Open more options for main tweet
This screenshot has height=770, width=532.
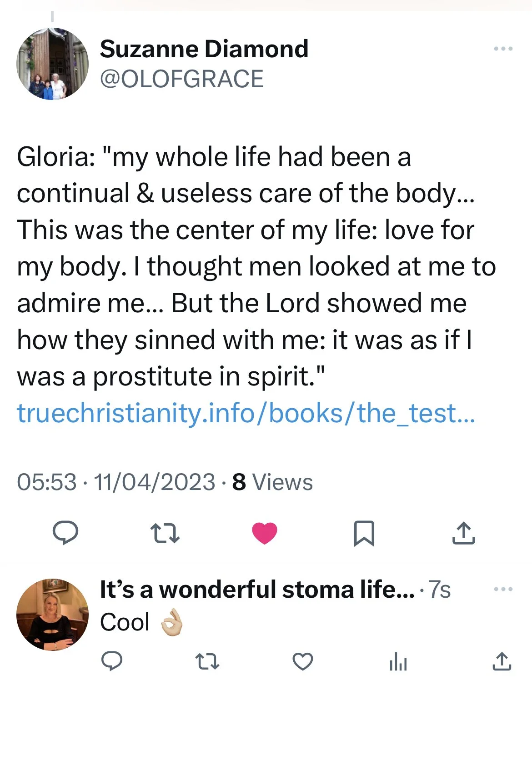(x=503, y=49)
